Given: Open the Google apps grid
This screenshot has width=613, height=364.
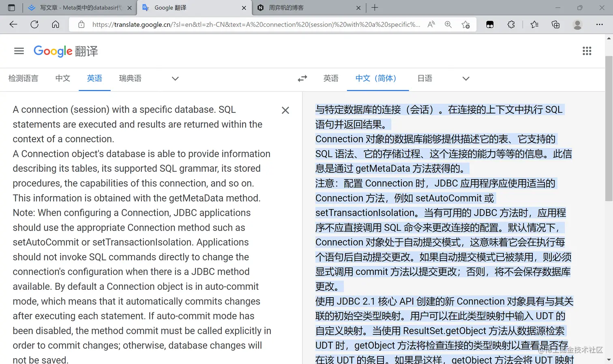Looking at the screenshot, I should [x=587, y=51].
